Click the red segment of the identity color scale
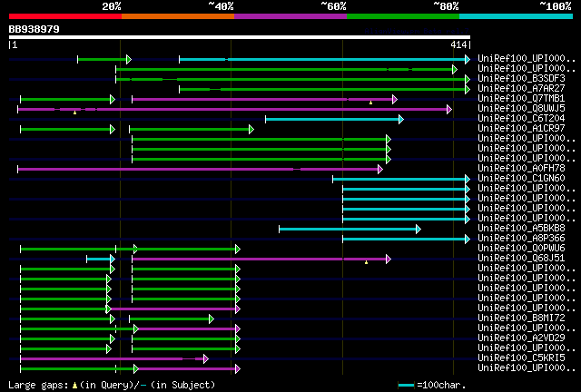Viewport: 581px width, 392px height. point(65,16)
